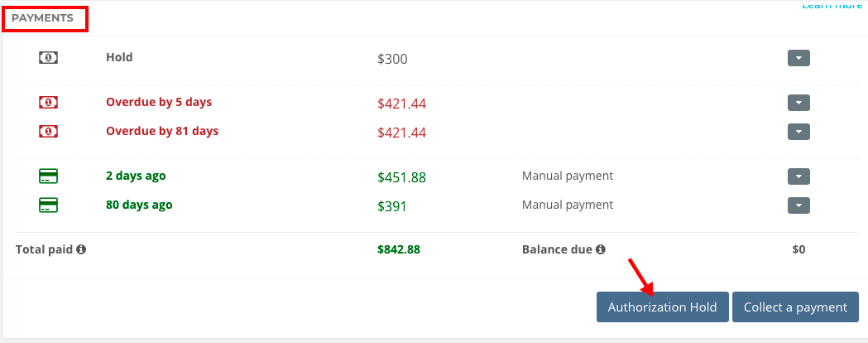Click the info icon next to Balance due
The image size is (868, 343).
(601, 249)
